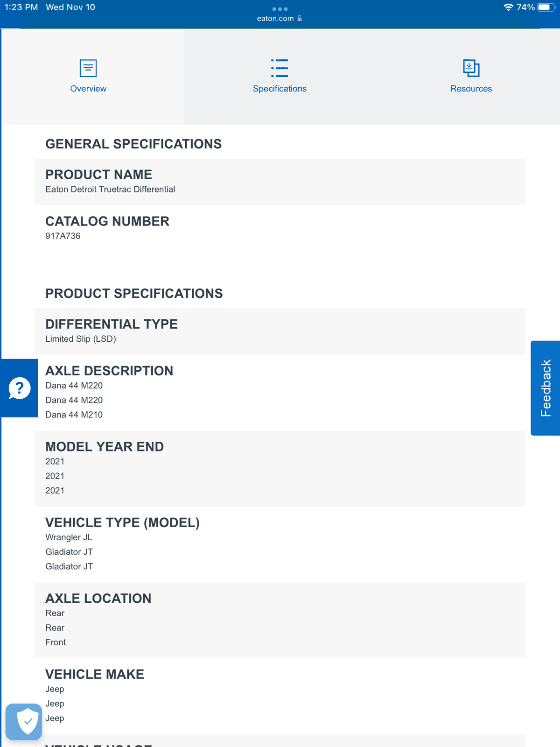Select the Specifications list icon
Viewport: 560px width, 747px height.
pyautogui.click(x=280, y=68)
